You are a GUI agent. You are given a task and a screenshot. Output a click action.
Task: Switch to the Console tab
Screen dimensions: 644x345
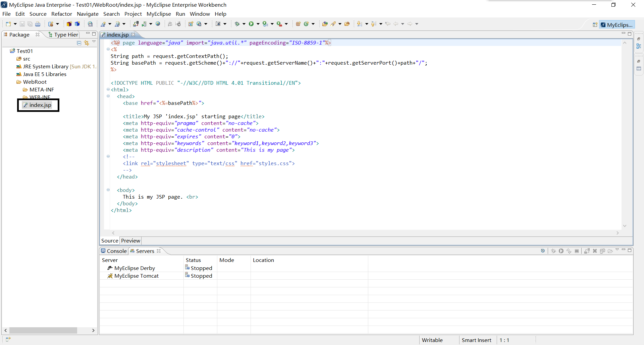coord(114,251)
